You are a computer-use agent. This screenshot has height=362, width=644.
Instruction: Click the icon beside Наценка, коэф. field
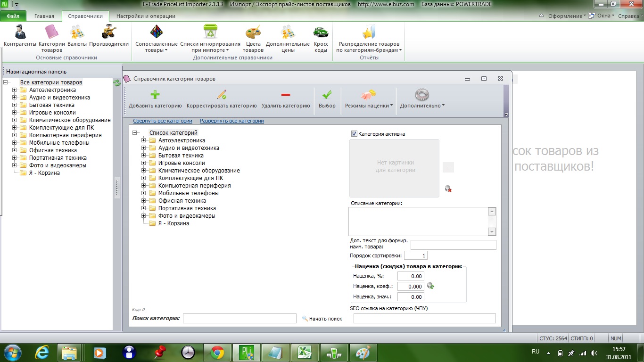(x=430, y=286)
